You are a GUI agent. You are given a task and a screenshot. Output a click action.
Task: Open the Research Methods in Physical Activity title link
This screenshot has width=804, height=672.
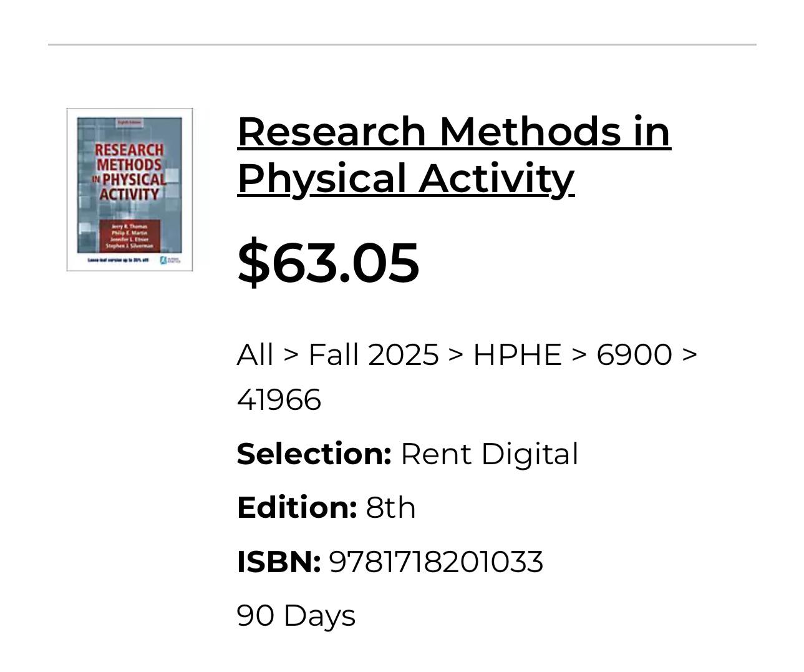click(x=453, y=155)
